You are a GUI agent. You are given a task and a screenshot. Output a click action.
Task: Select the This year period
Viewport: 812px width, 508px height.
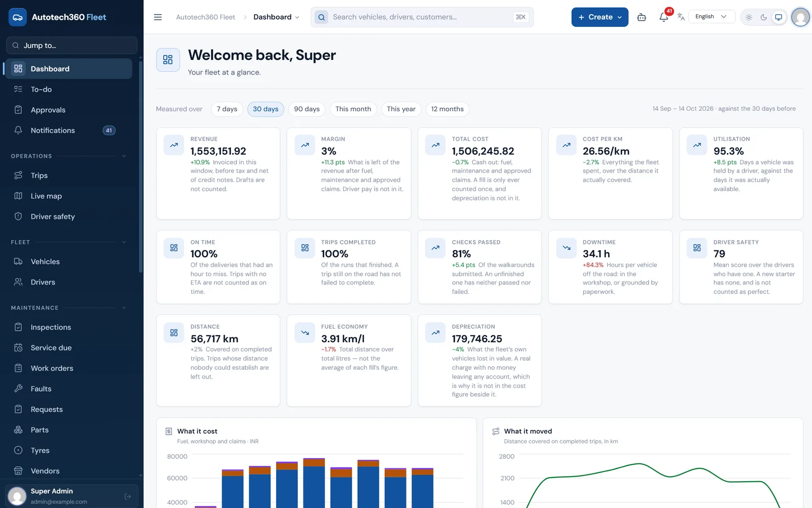[401, 109]
